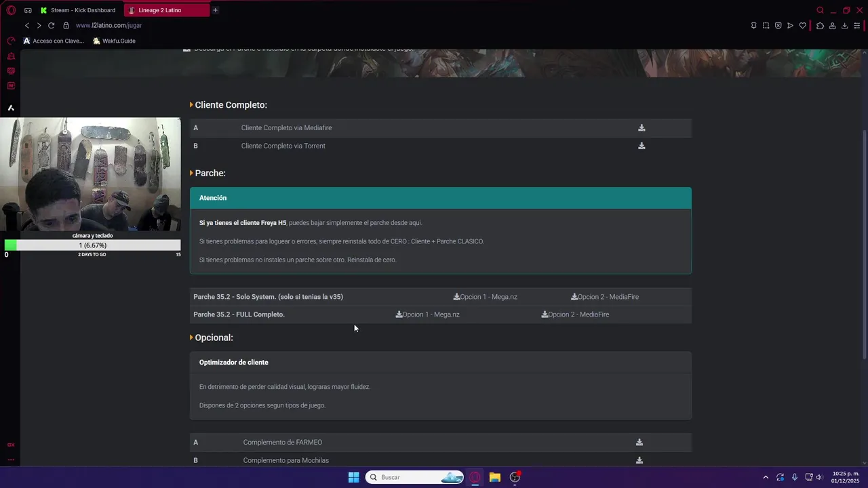Click the green goal progress bar

click(x=92, y=245)
